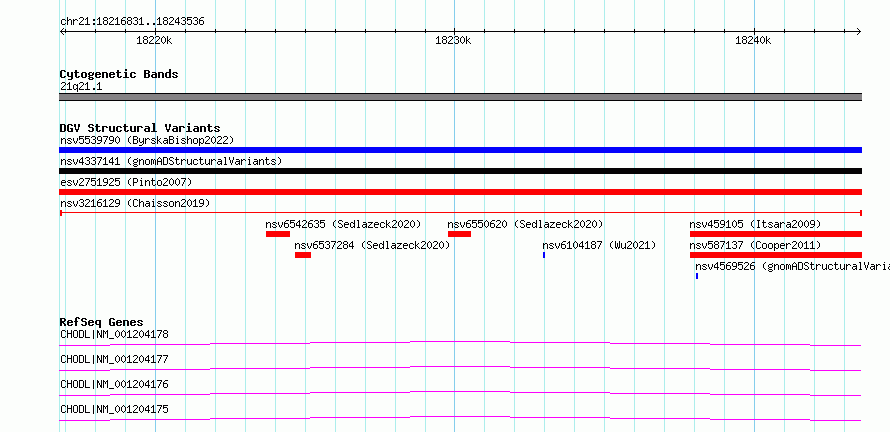Select the gray 21q21.1 cytogenetic band bar
The height and width of the screenshot is (432, 890).
pyautogui.click(x=460, y=97)
